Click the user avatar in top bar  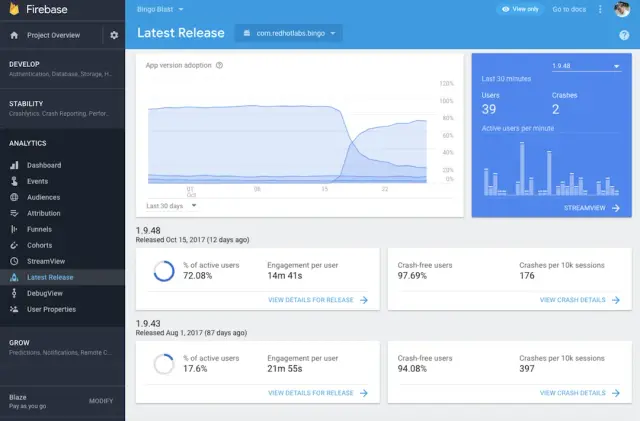pos(622,10)
